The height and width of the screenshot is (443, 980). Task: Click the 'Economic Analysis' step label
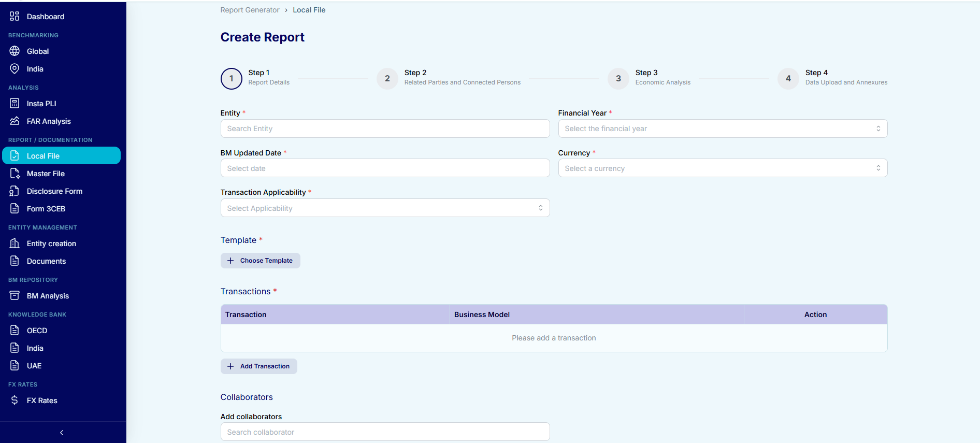tap(663, 82)
